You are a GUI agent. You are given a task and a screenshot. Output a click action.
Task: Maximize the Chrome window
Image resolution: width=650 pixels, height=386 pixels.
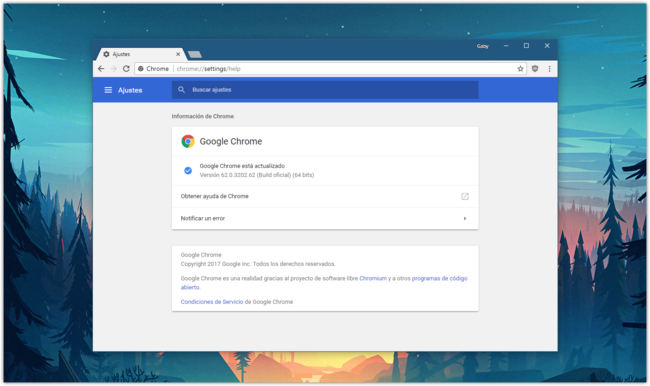[x=526, y=46]
